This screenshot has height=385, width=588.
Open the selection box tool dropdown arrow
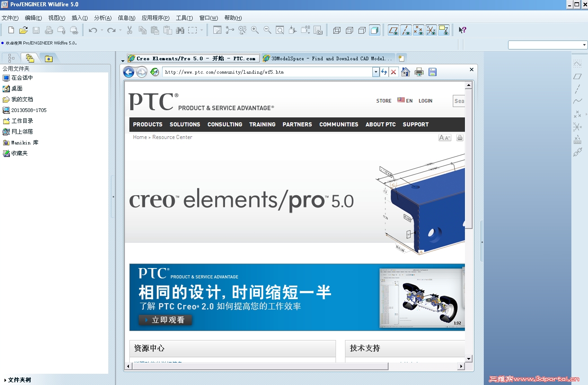coord(202,30)
